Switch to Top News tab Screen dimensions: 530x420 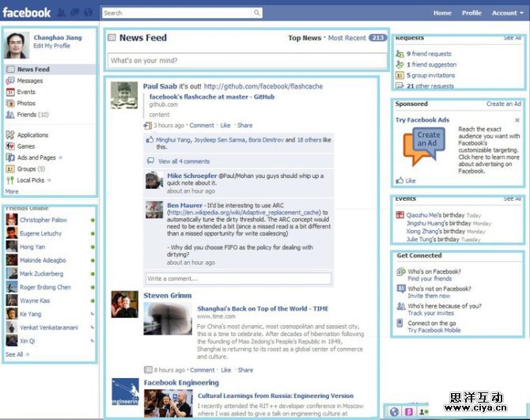pos(305,38)
